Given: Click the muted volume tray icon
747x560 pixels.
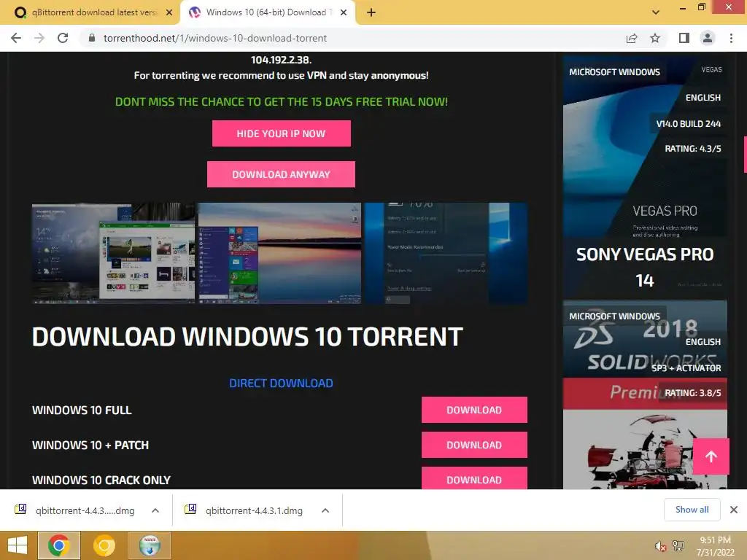Looking at the screenshot, I should coord(660,546).
